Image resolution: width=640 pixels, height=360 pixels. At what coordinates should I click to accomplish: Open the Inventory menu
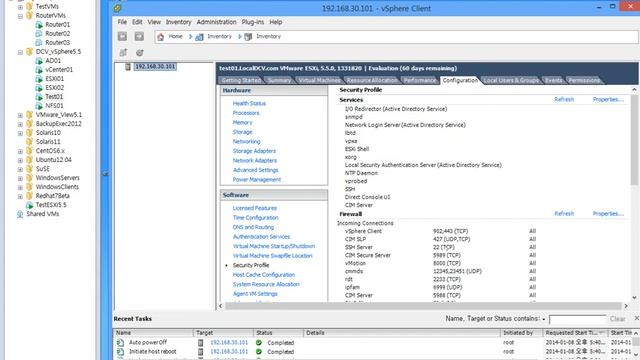pyautogui.click(x=178, y=22)
